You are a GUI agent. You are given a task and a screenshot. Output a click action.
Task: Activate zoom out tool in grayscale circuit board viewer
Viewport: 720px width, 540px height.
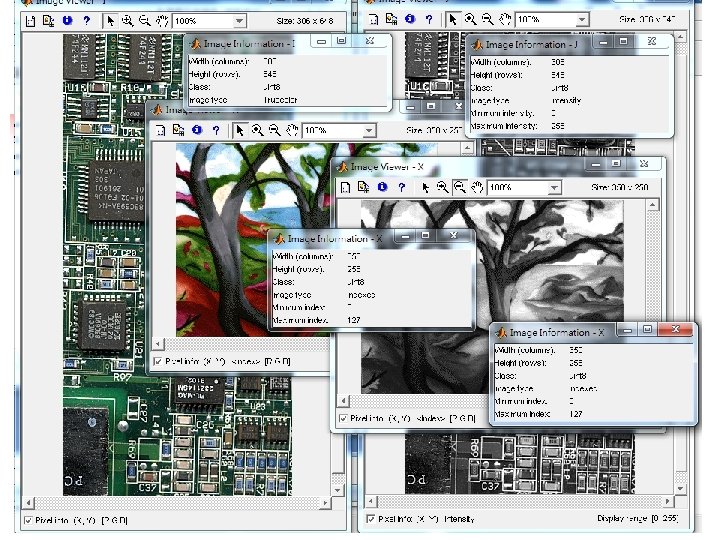[x=488, y=19]
